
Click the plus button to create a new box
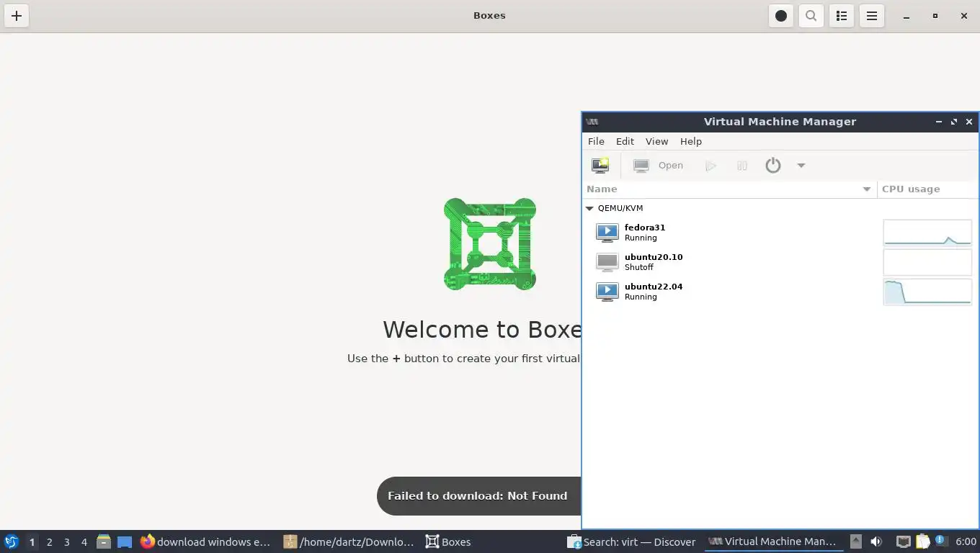click(x=17, y=16)
